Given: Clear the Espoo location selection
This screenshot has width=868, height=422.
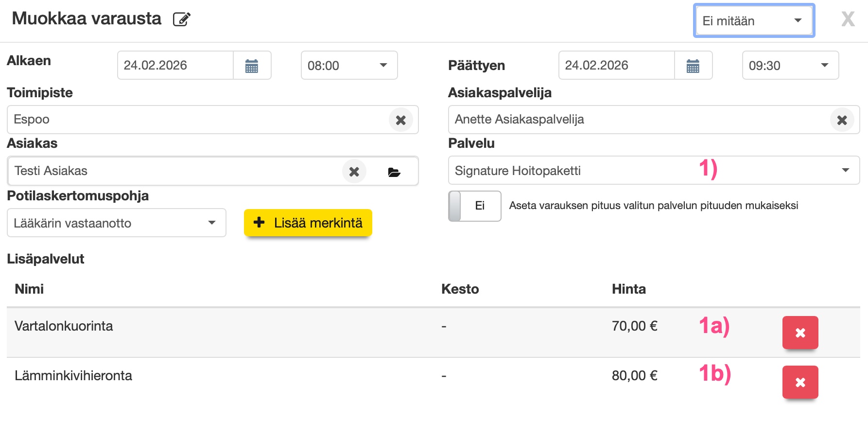Looking at the screenshot, I should tap(400, 120).
